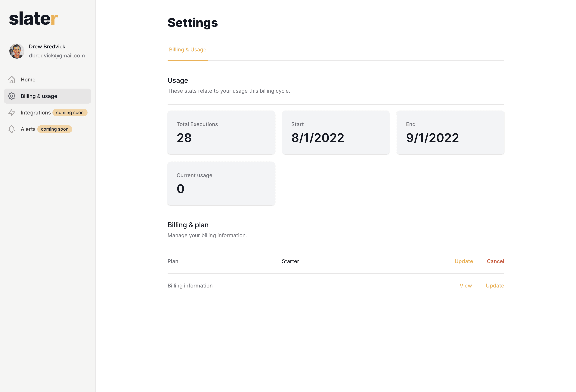Click View link for Billing information
The image size is (576, 392).
(x=466, y=286)
